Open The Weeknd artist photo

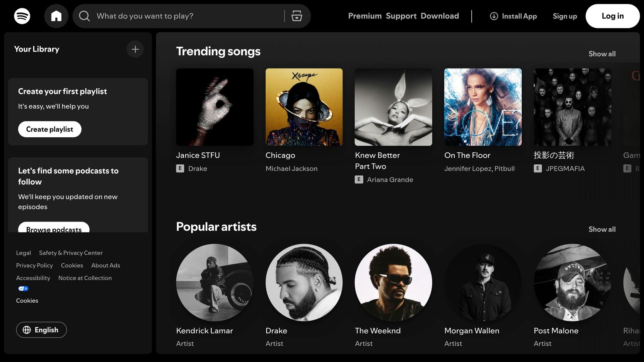(393, 282)
